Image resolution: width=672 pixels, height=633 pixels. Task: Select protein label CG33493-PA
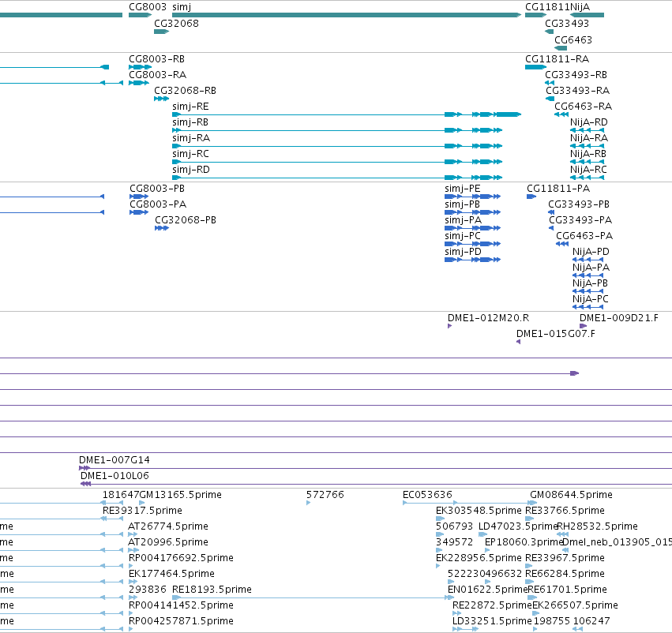(580, 220)
